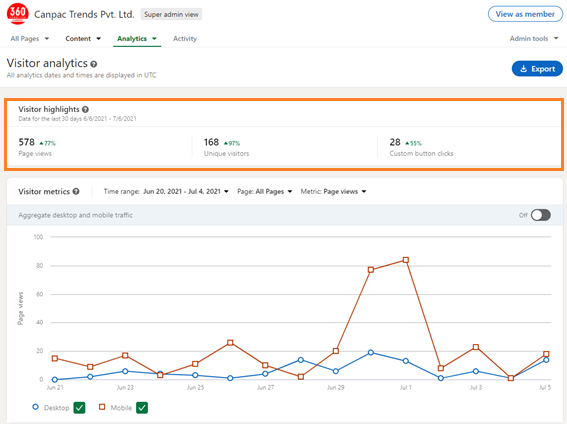Click the Mobile data point on Jul 3
The image size is (567, 424).
(x=476, y=347)
